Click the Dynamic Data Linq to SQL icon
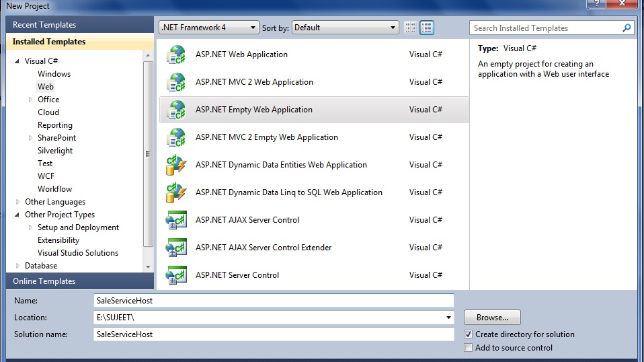Image resolution: width=644 pixels, height=362 pixels. 176,192
